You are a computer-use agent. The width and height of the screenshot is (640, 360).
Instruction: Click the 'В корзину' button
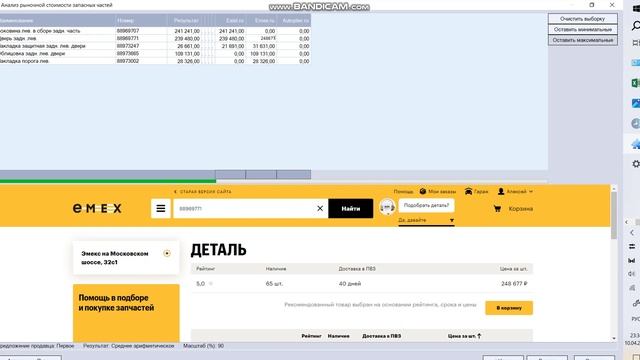tap(509, 308)
